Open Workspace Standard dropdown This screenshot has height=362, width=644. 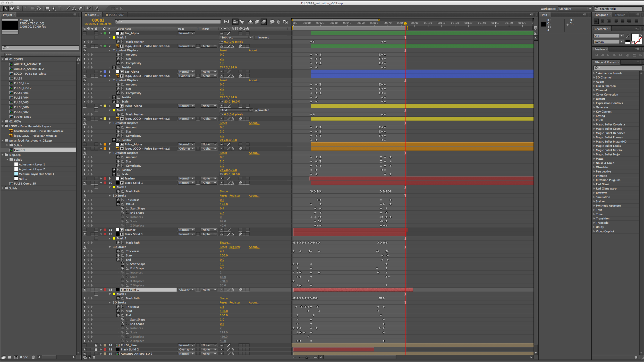pos(575,9)
